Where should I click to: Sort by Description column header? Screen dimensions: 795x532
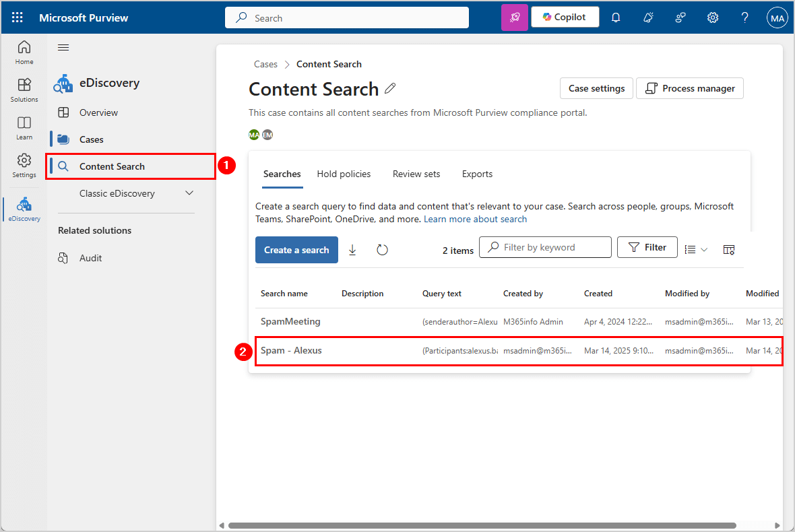362,294
